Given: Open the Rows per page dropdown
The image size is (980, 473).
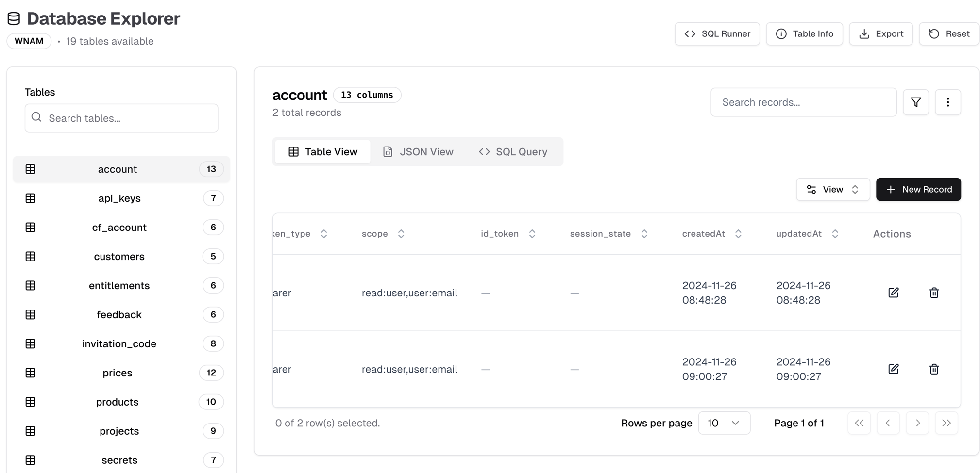Looking at the screenshot, I should (724, 423).
